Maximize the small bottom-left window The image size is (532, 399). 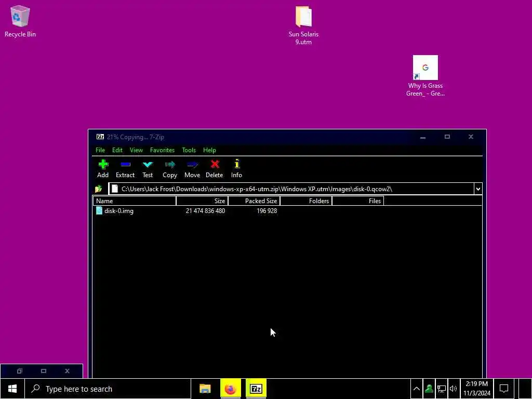click(x=44, y=371)
